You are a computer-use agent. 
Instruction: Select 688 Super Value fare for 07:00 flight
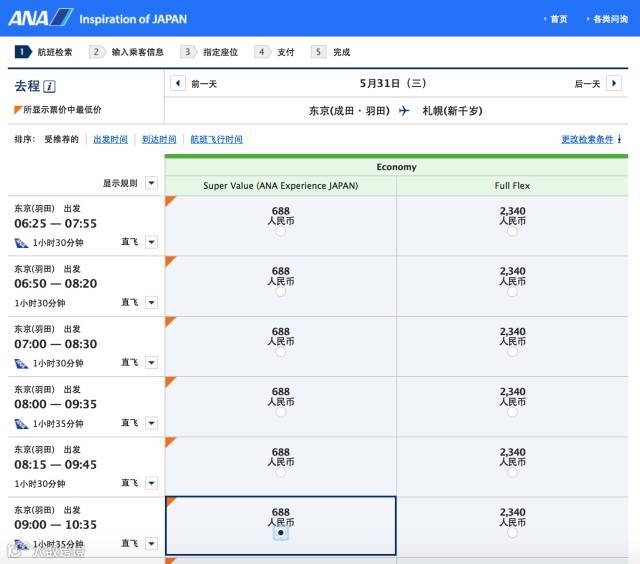click(x=280, y=352)
